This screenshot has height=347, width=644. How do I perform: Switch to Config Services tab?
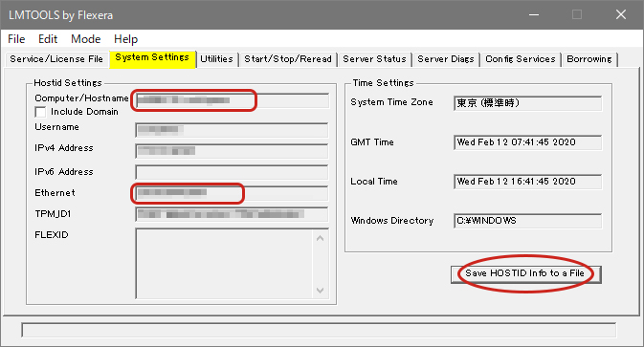(521, 59)
